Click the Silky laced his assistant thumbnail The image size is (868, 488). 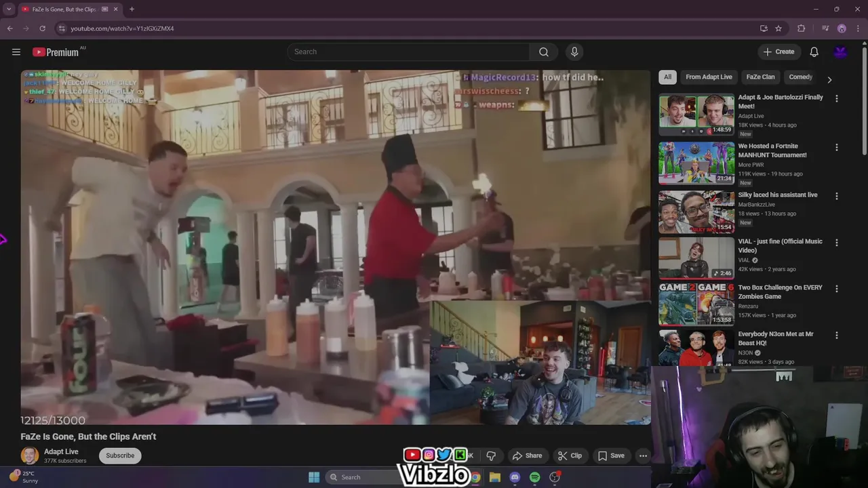[696, 211]
